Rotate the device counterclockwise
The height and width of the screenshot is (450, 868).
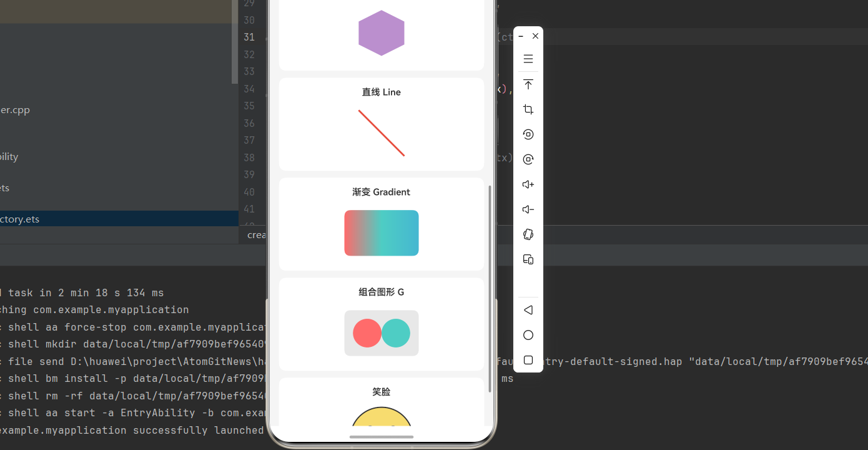tap(528, 134)
